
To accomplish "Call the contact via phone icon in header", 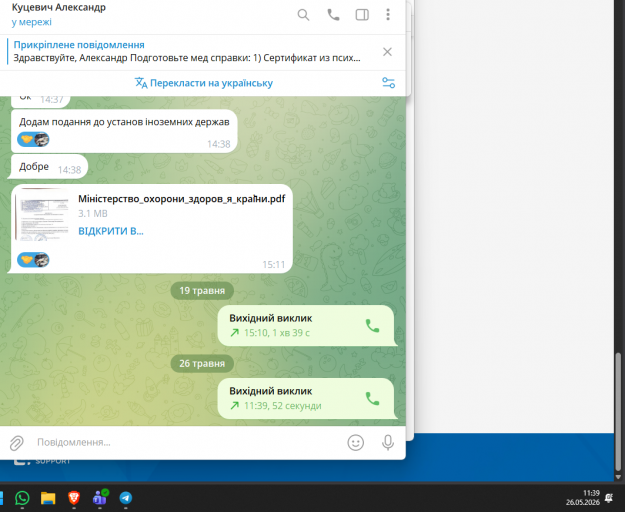I will [333, 15].
